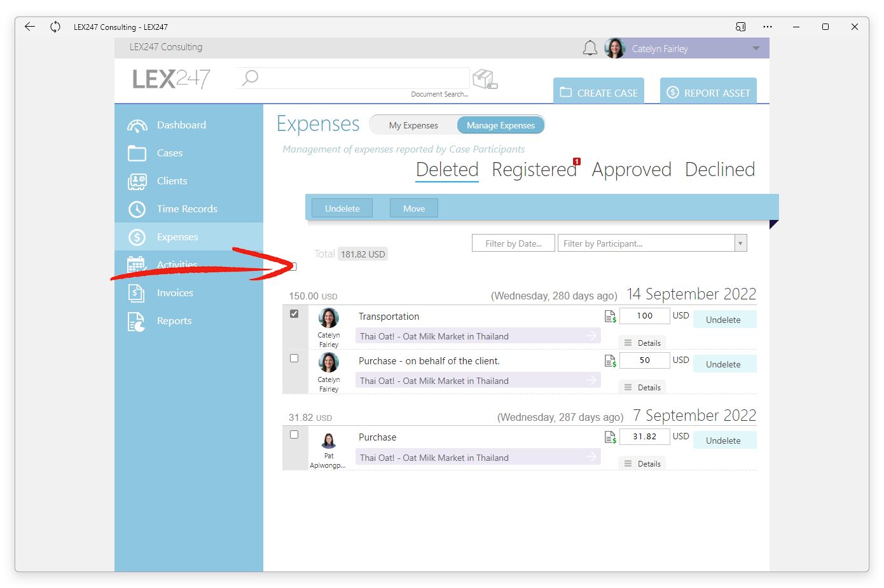The image size is (884, 588).
Task: Open the Expenses dollar icon in sidebar
Action: 137,237
